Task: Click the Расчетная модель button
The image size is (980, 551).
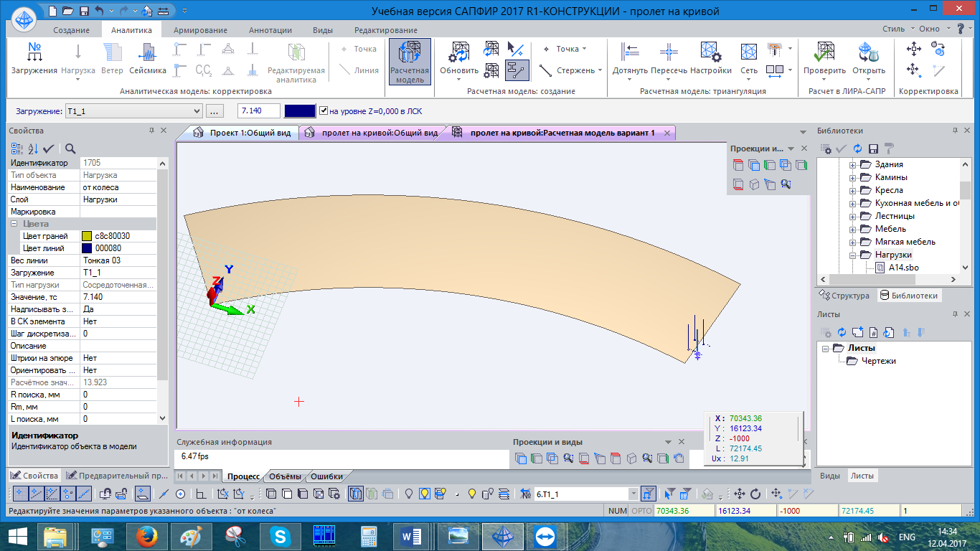Action: [410, 61]
